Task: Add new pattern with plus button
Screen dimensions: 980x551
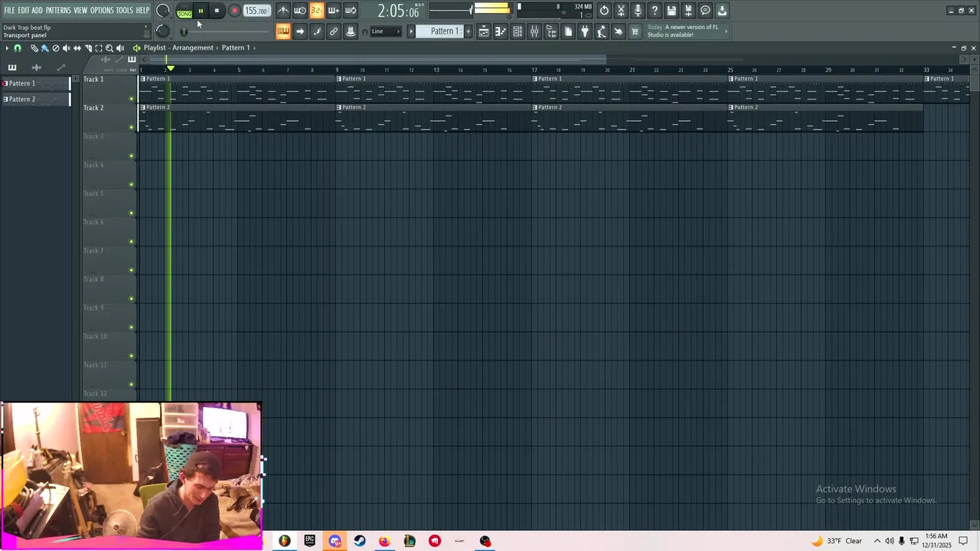Action: pos(469,31)
